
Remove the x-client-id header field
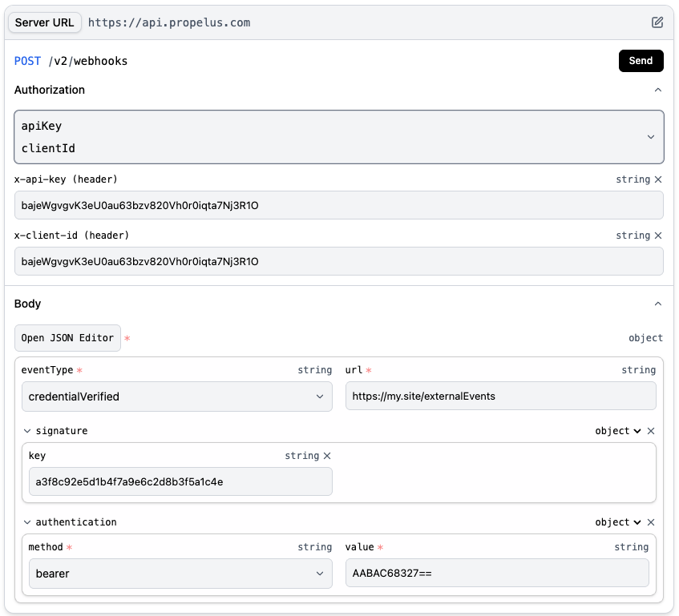[x=658, y=236]
